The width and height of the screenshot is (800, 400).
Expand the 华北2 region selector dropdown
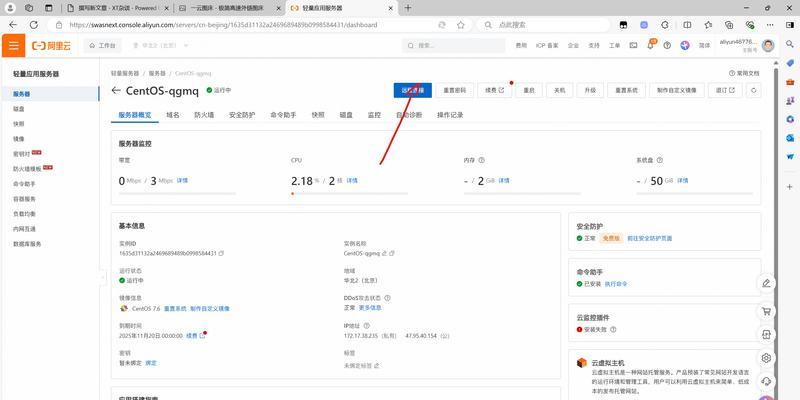coord(161,46)
